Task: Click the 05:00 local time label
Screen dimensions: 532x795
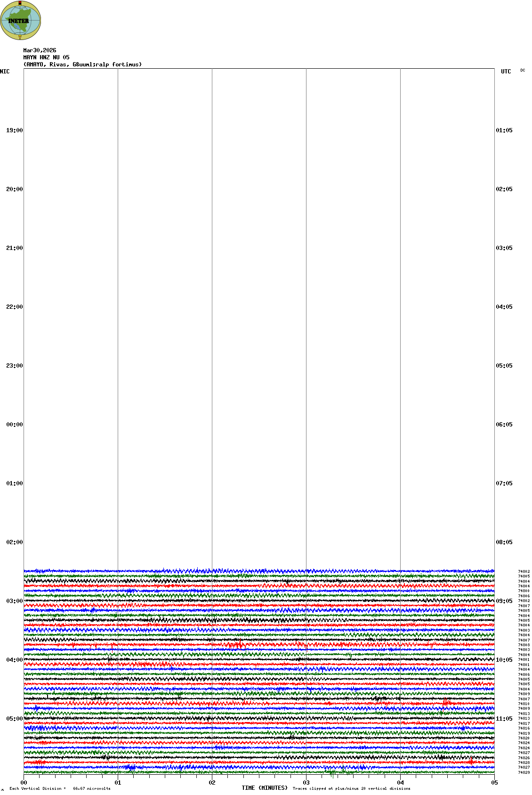Action: point(14,719)
